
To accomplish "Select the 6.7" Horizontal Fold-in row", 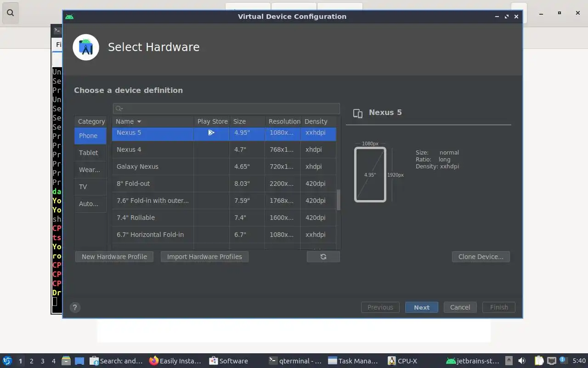I will pyautogui.click(x=224, y=235).
